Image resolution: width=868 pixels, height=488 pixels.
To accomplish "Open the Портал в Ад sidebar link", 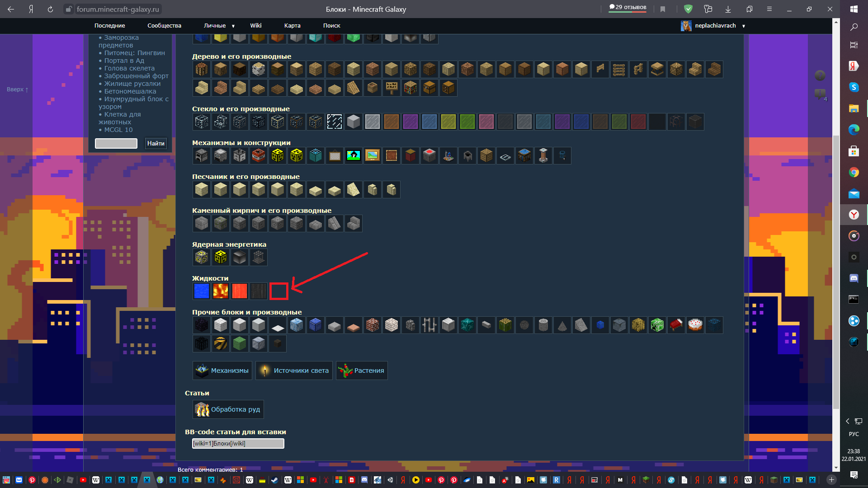I will coord(124,61).
